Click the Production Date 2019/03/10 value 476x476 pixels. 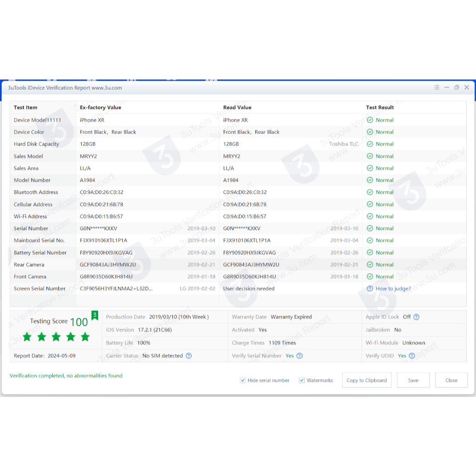pyautogui.click(x=179, y=317)
